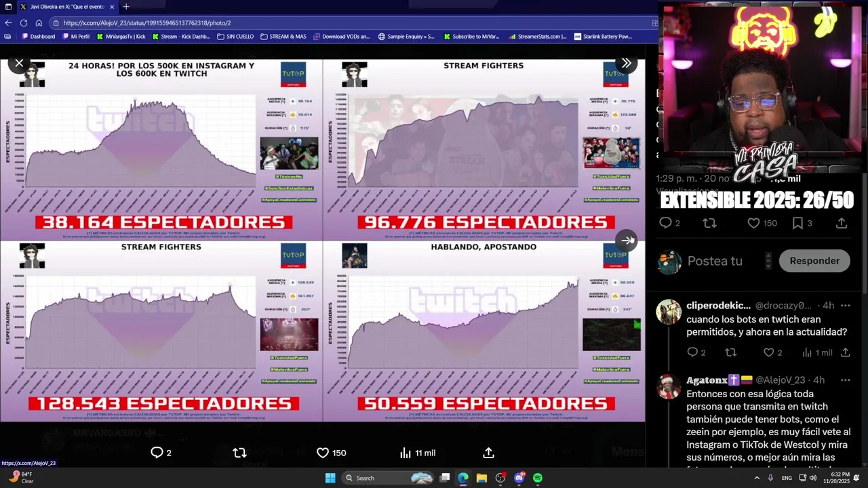Open the tab actions menu at top left
868x488 pixels.
click(7, 7)
